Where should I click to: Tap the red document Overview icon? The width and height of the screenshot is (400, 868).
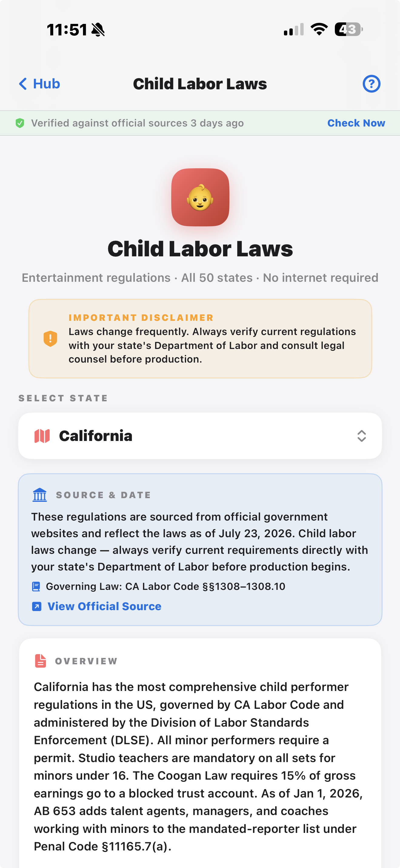point(41,661)
